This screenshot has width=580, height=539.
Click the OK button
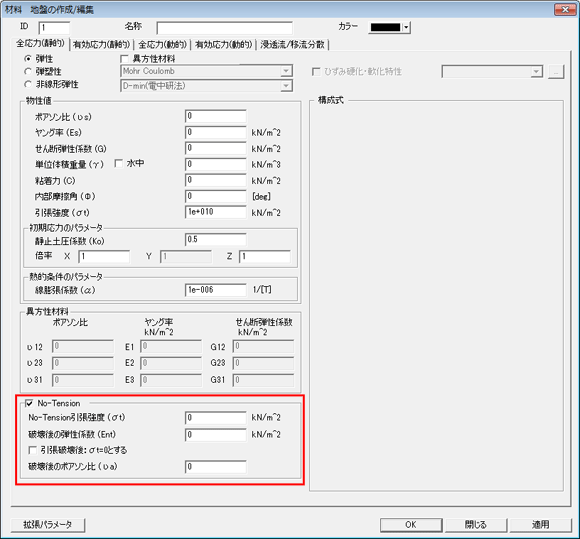[x=411, y=525]
